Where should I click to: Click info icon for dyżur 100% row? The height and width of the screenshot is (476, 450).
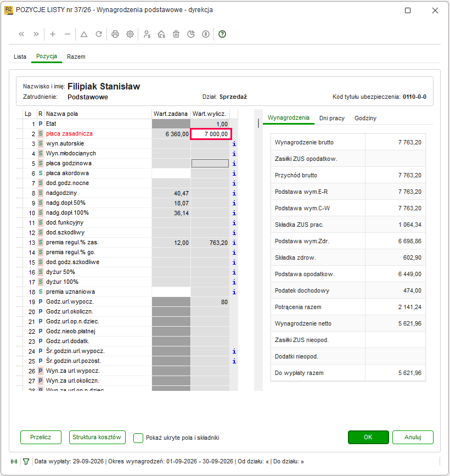(234, 282)
